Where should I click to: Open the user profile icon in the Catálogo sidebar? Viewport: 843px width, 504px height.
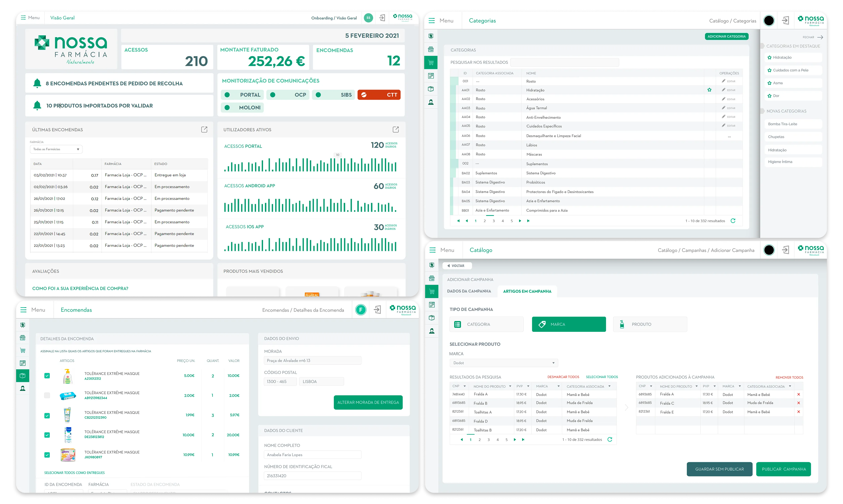432,331
